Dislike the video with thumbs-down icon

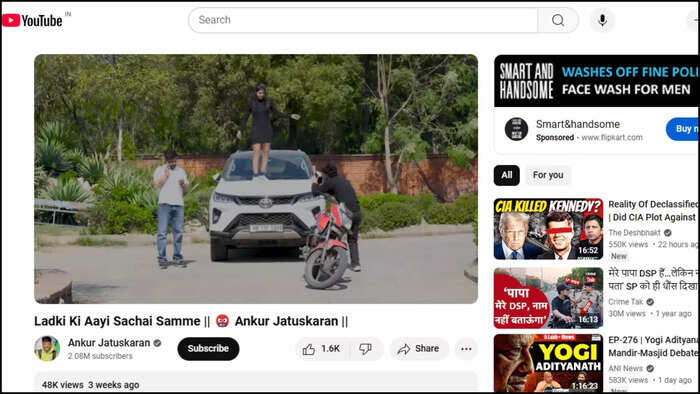pos(366,349)
